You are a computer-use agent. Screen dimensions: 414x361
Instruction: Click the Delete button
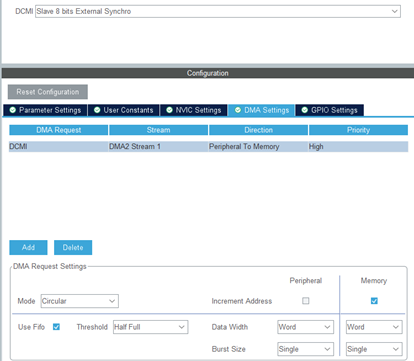click(x=73, y=247)
